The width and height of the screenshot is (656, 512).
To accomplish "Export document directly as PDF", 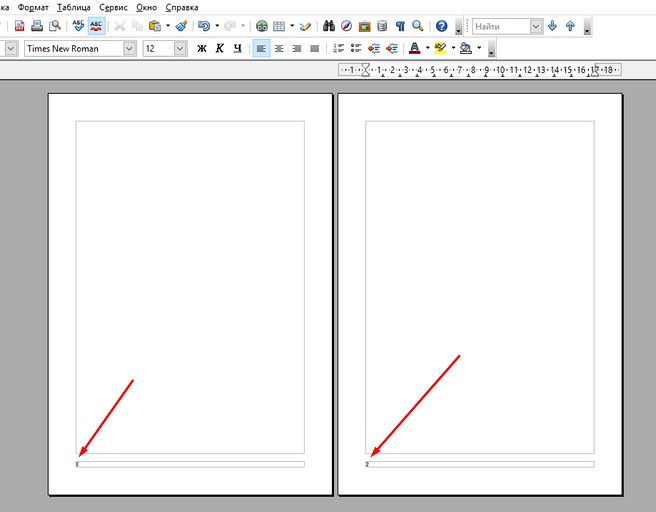I will click(x=19, y=26).
